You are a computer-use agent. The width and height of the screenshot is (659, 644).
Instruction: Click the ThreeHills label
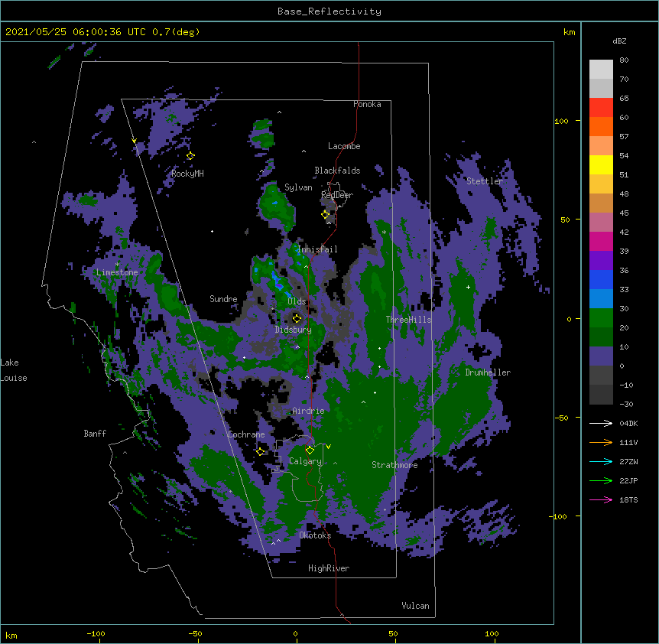[408, 320]
